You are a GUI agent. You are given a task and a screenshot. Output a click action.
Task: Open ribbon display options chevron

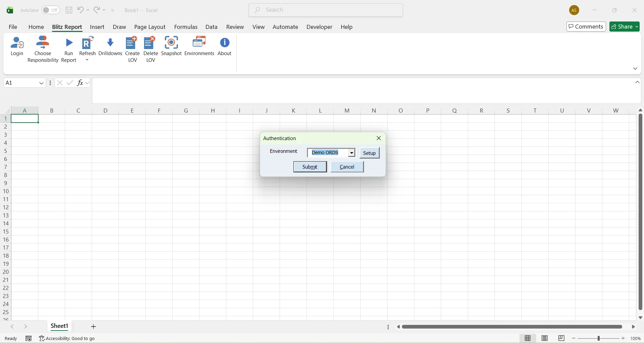coord(635,69)
